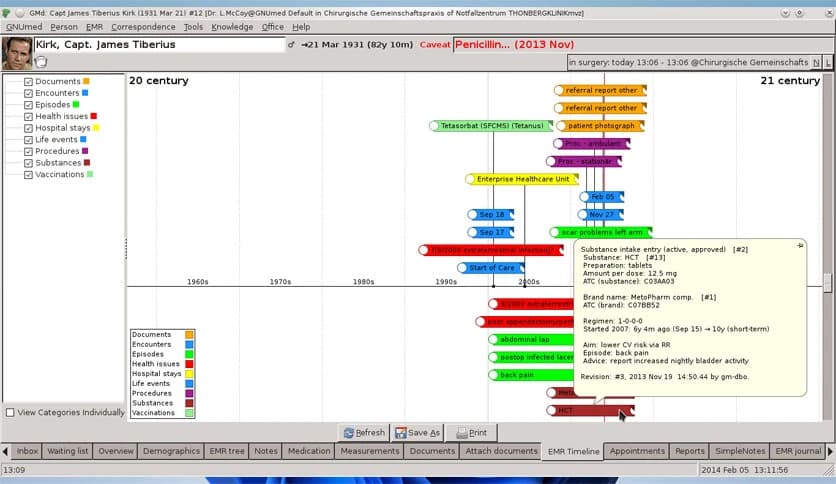The image size is (836, 484).
Task: Switch to the Demographics tab
Action: click(x=171, y=451)
